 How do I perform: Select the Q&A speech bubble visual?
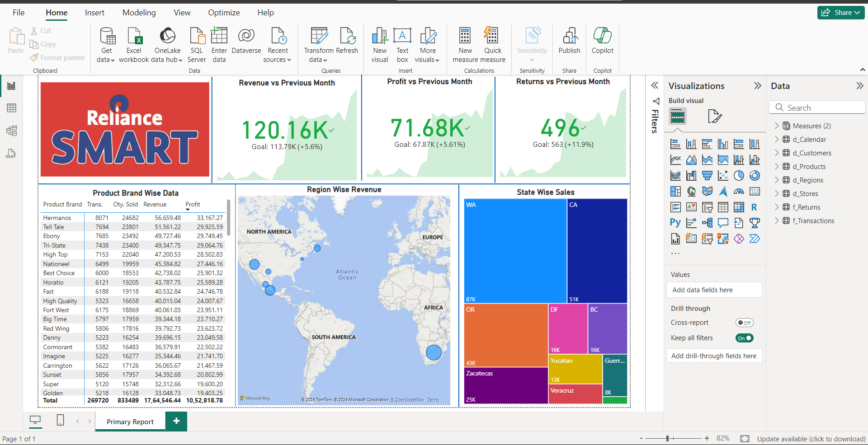pos(723,223)
